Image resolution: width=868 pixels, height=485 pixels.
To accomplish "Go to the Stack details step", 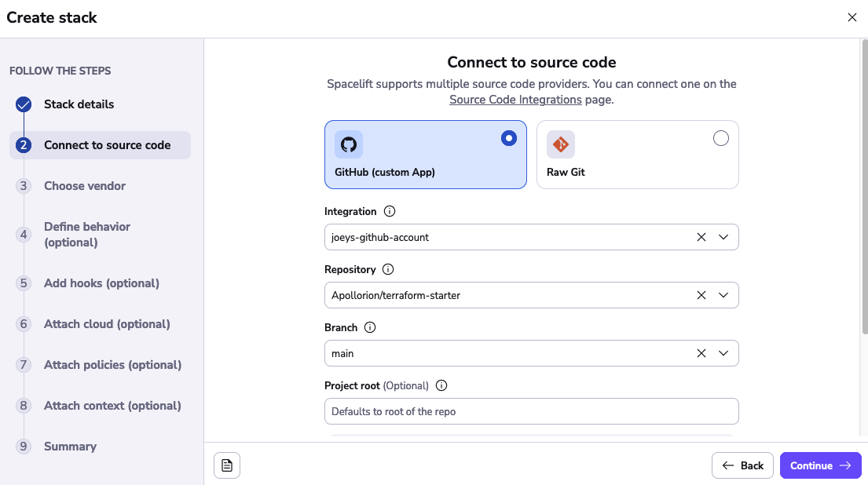I will (79, 104).
